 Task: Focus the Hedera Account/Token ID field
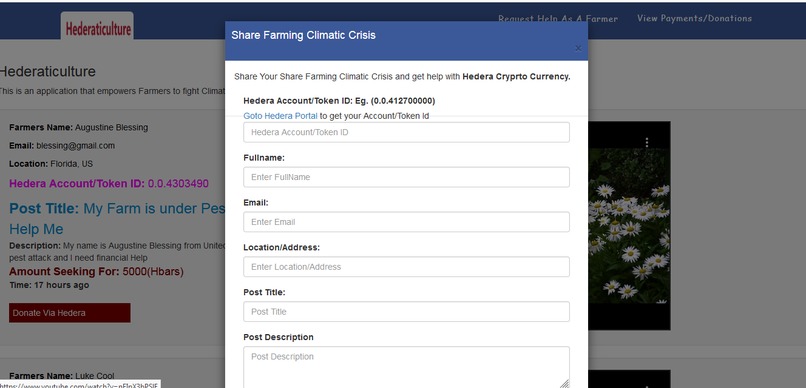pyautogui.click(x=406, y=132)
